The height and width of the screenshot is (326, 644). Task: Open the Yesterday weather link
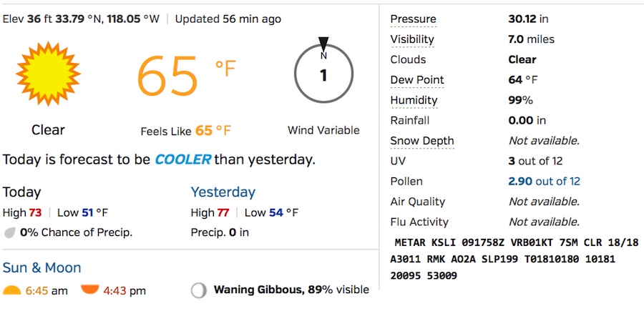coord(223,192)
